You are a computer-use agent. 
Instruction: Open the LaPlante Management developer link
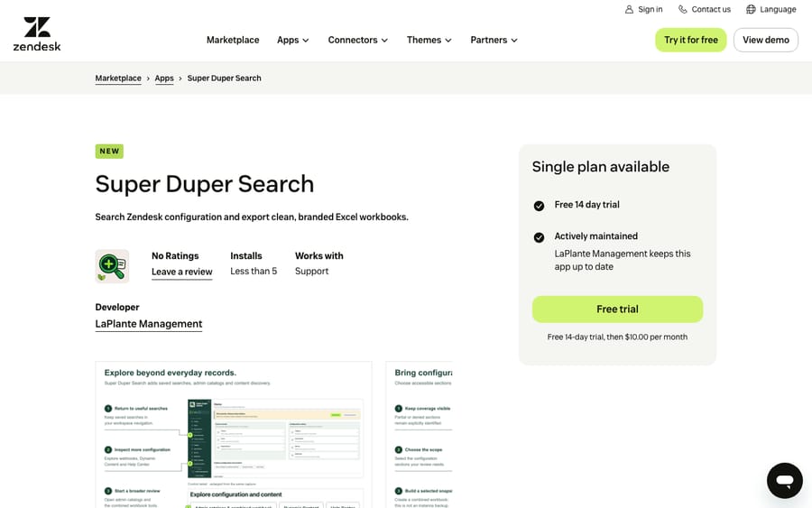149,324
